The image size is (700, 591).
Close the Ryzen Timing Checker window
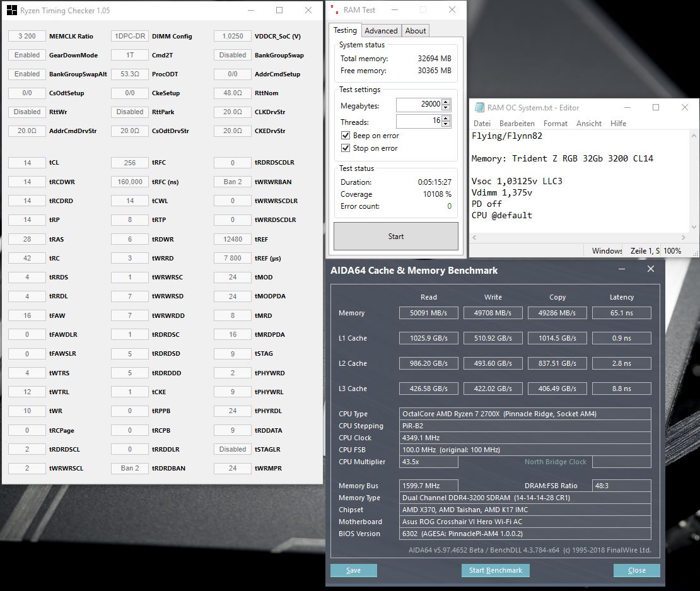(308, 10)
